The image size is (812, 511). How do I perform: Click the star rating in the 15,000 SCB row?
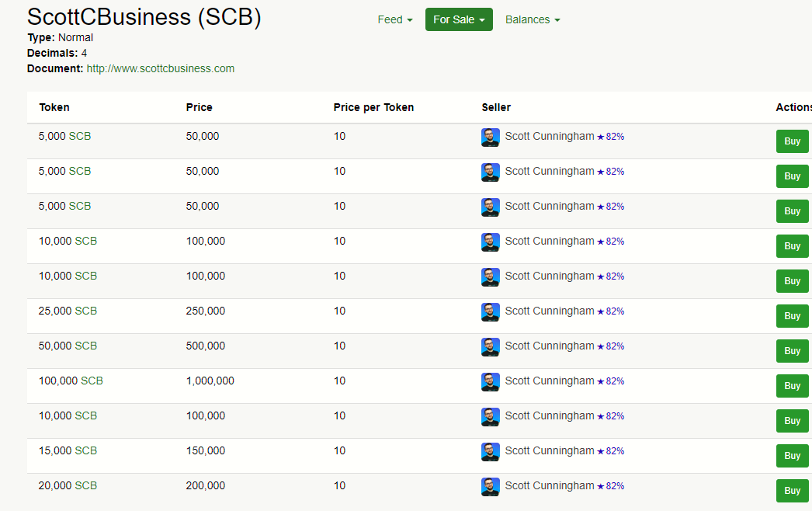[610, 451]
